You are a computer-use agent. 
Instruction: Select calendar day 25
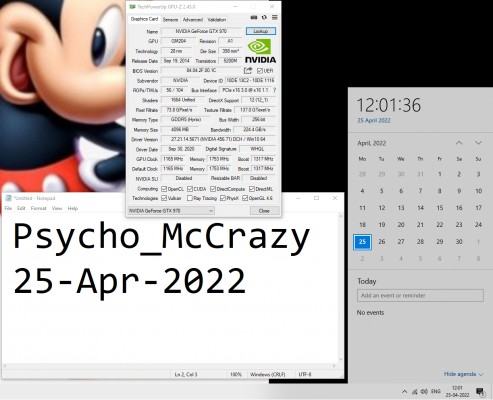pyautogui.click(x=362, y=242)
